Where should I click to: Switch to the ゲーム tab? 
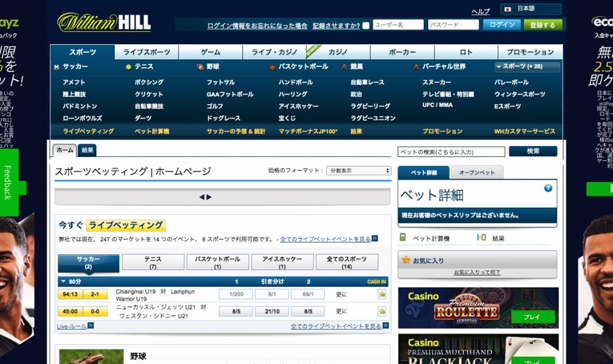pos(211,52)
